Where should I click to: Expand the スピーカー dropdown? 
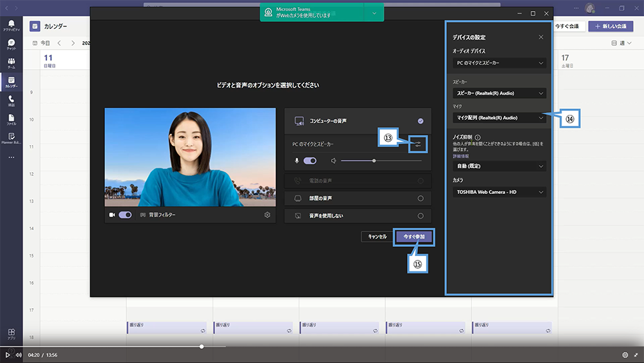tap(499, 93)
